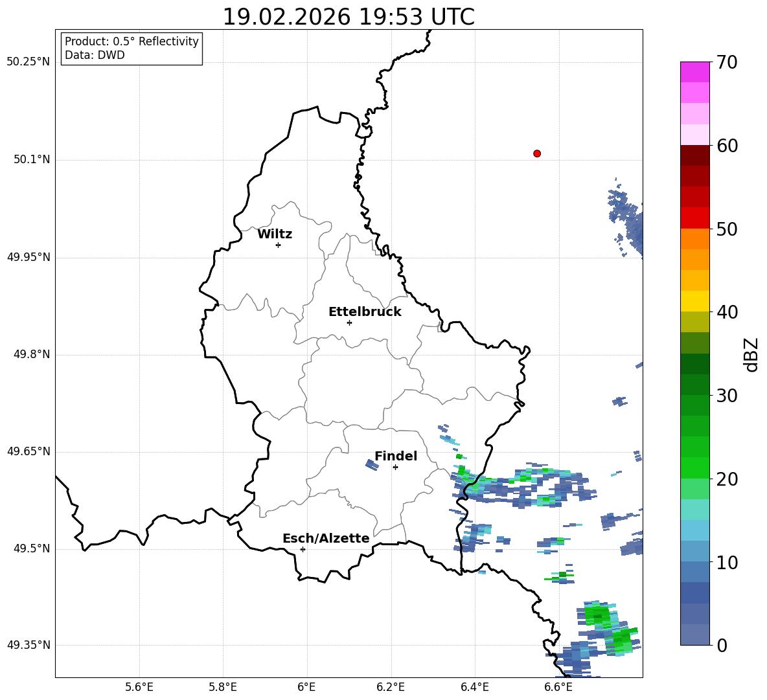Click the orange colorbar segment below 50
Viewport: 767px width, 700px height.
694,239
